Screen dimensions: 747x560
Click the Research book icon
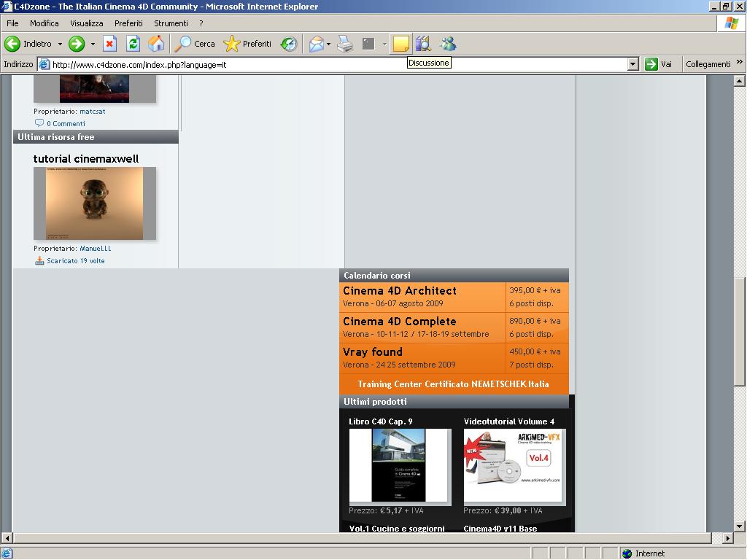[423, 44]
